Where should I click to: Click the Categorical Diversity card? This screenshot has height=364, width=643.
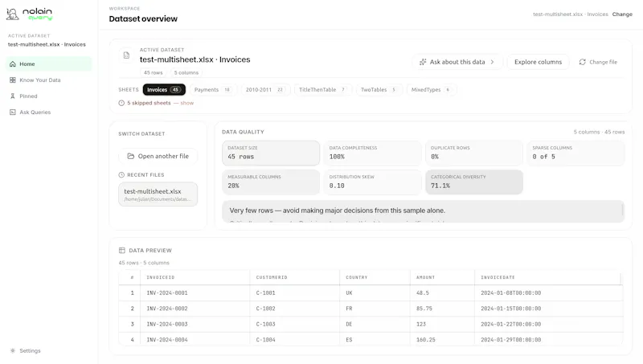tap(474, 182)
